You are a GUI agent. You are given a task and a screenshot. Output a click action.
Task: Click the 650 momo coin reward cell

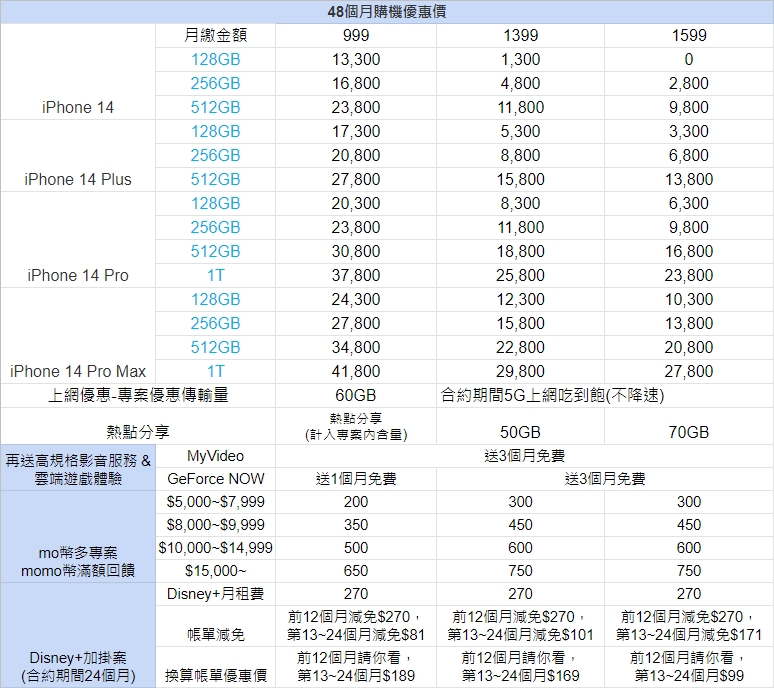[356, 571]
